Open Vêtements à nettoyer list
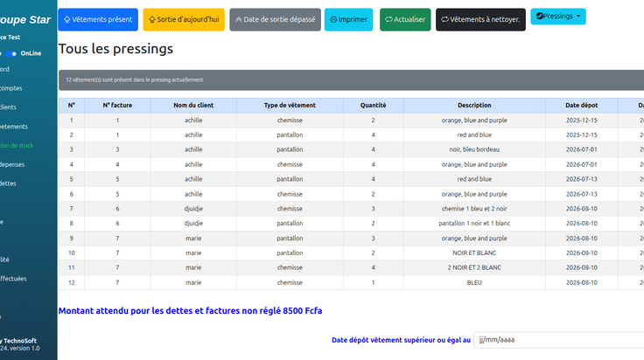 click(x=480, y=19)
